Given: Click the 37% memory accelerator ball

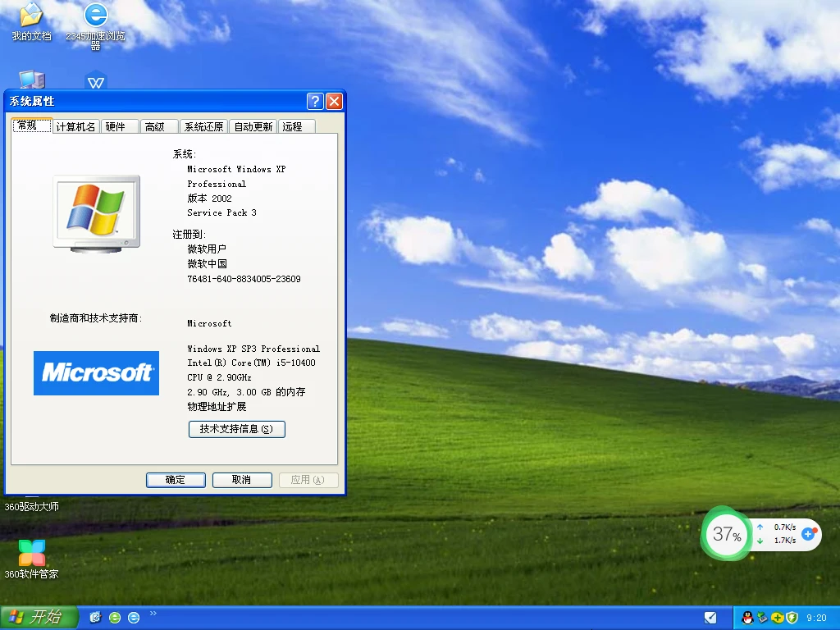Looking at the screenshot, I should [727, 533].
